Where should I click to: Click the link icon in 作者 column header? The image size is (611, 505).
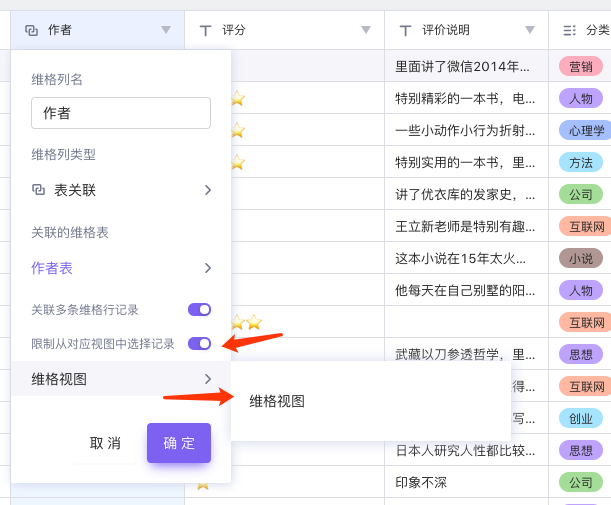31,30
